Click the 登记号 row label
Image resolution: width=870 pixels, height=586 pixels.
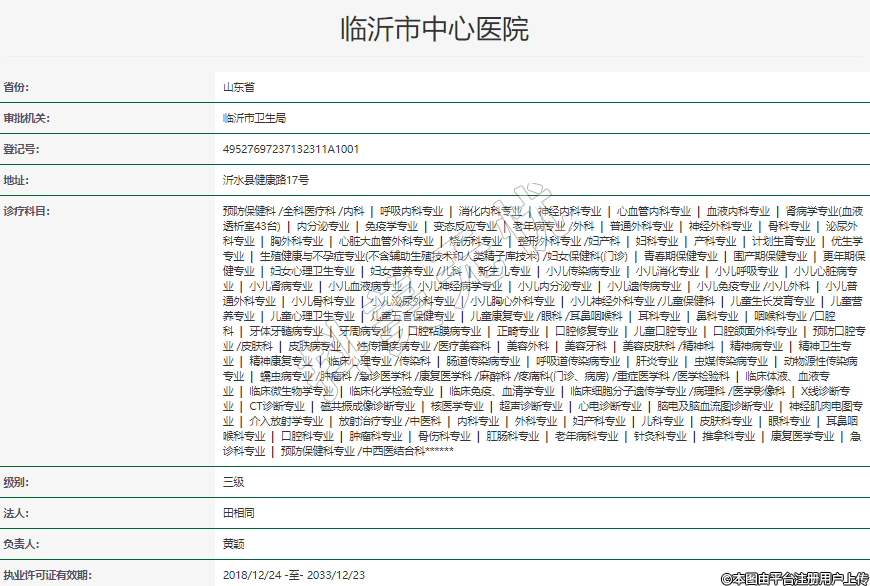pos(21,149)
